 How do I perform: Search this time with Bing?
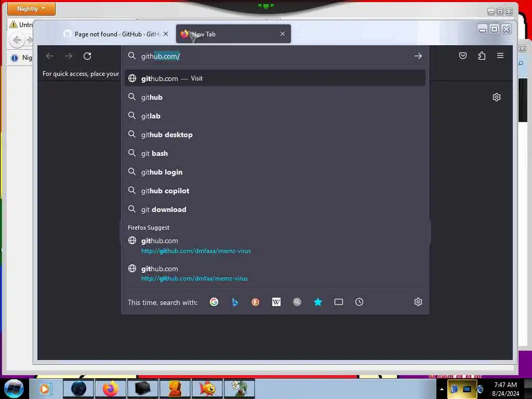pyautogui.click(x=235, y=302)
